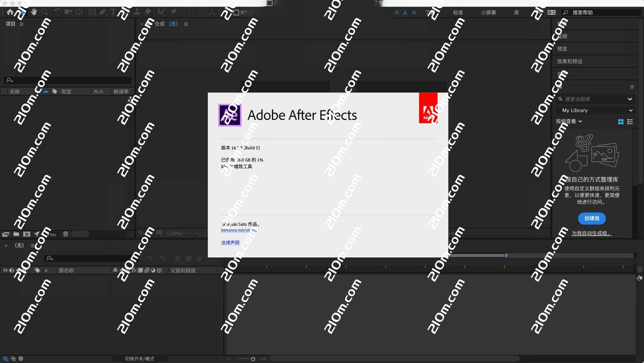This screenshot has width=644, height=363.
Task: Select the Type text tool
Action: (113, 12)
